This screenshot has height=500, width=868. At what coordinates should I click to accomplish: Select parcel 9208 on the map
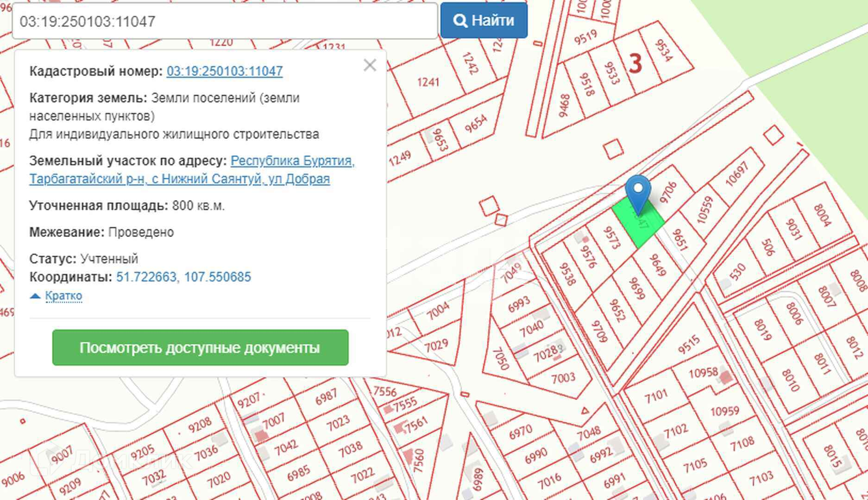point(200,425)
